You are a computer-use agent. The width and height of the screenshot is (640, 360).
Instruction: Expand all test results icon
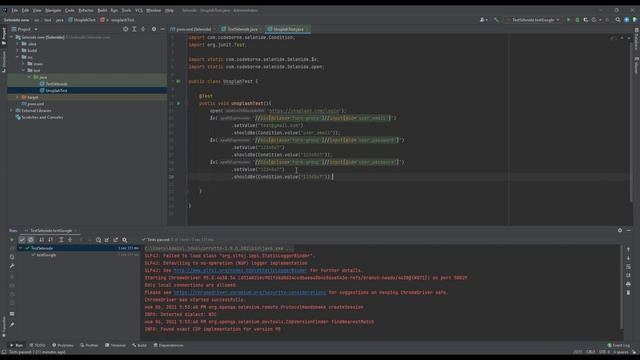pos(61,240)
